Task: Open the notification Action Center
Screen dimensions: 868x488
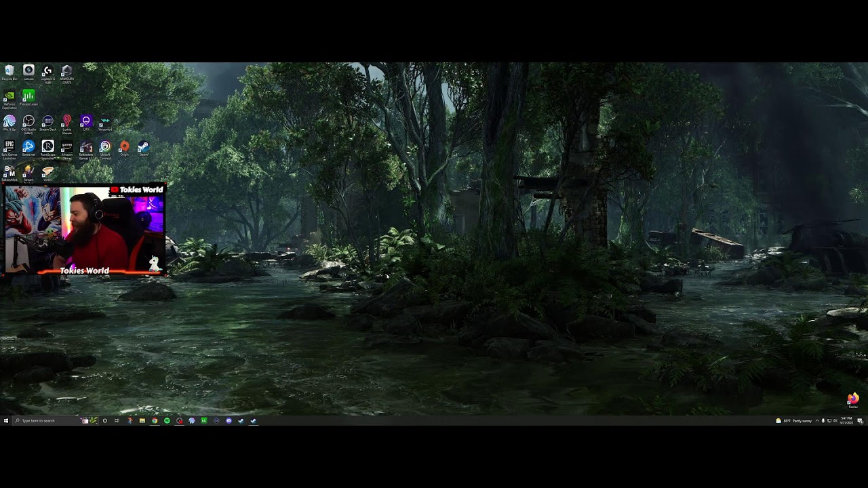Action: pyautogui.click(x=860, y=421)
